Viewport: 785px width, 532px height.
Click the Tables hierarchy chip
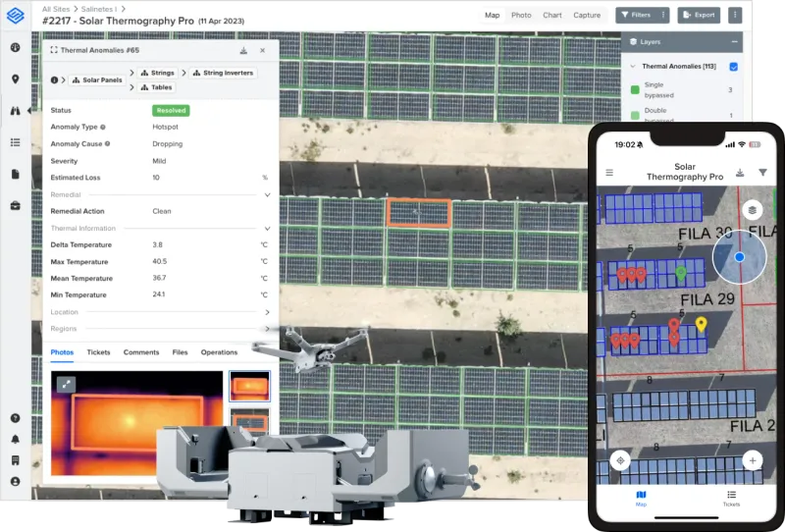click(x=156, y=87)
